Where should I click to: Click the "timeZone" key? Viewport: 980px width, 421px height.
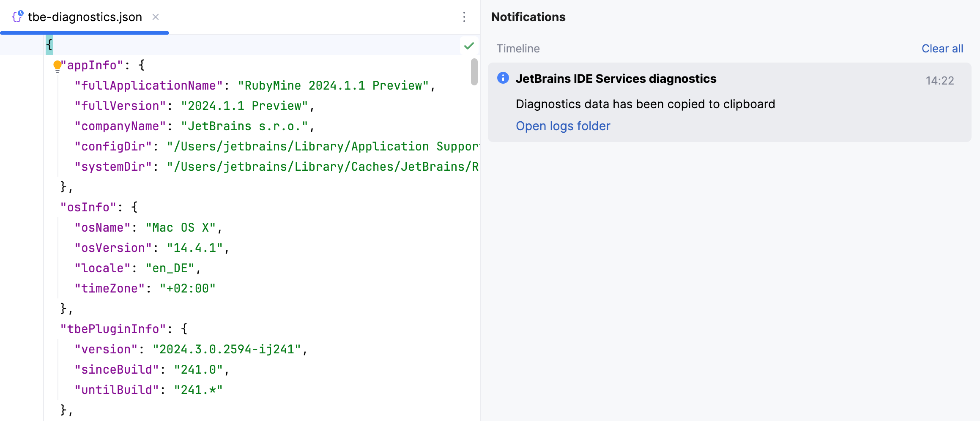109,288
